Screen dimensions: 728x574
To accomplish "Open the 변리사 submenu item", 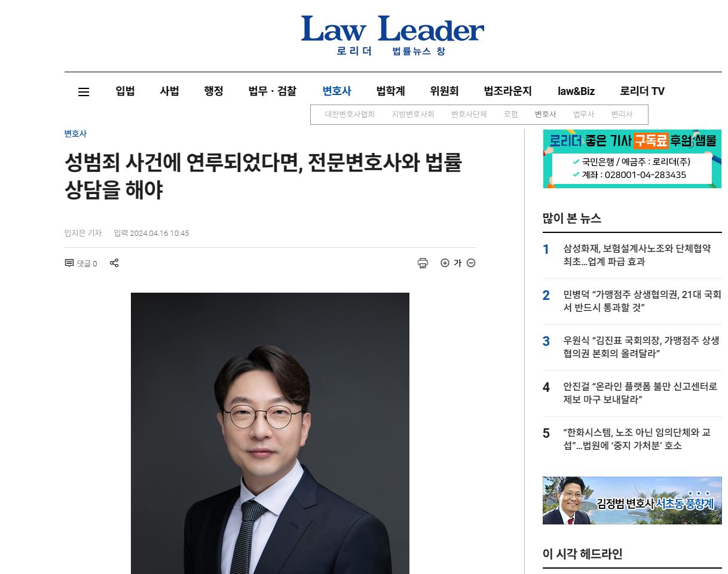I will (622, 114).
